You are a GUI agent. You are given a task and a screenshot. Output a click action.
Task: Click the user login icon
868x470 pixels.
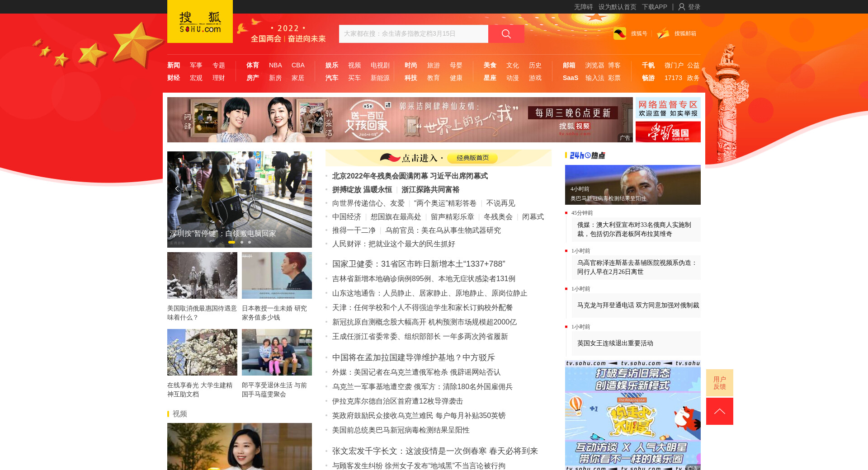682,7
